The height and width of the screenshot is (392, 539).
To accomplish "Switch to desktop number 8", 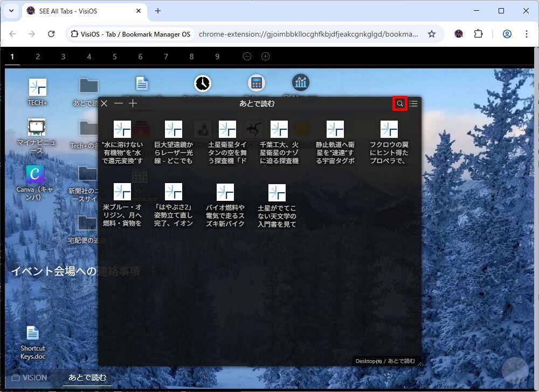I will point(191,57).
